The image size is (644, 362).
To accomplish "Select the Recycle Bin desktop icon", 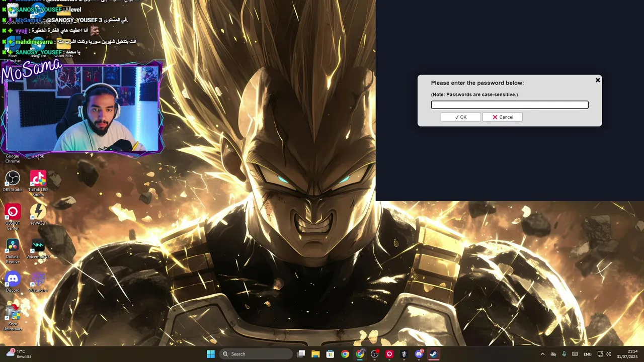I will click(x=13, y=13).
